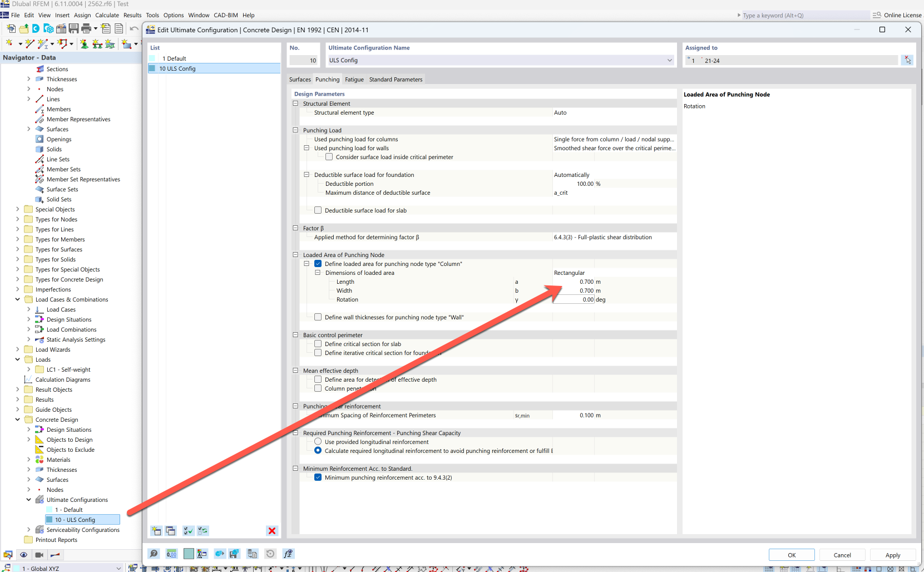The image size is (924, 572).
Task: Click the copy configuration icon below the list
Action: click(x=171, y=531)
